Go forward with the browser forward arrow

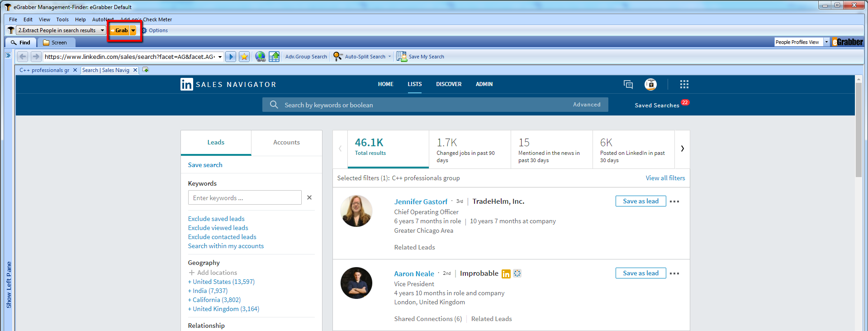(x=36, y=57)
